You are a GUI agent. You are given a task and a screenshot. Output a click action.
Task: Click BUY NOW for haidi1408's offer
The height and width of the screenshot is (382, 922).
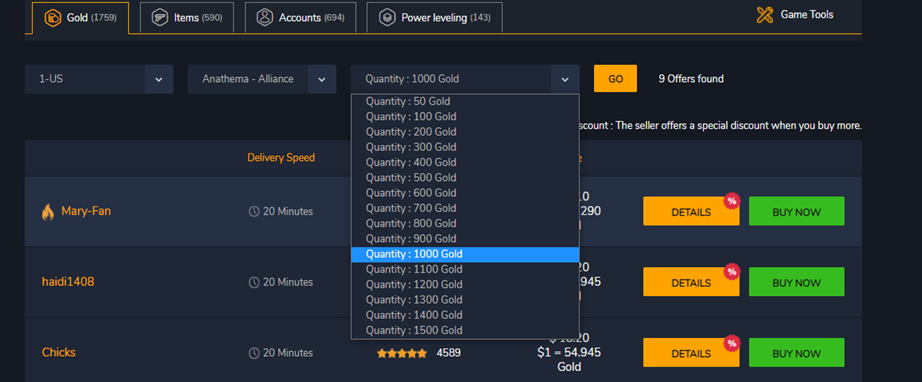(796, 282)
